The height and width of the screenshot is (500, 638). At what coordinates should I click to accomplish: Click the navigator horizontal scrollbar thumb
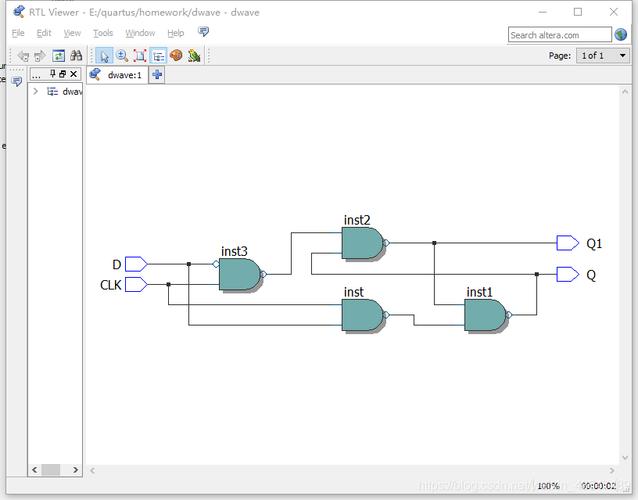(x=51, y=469)
